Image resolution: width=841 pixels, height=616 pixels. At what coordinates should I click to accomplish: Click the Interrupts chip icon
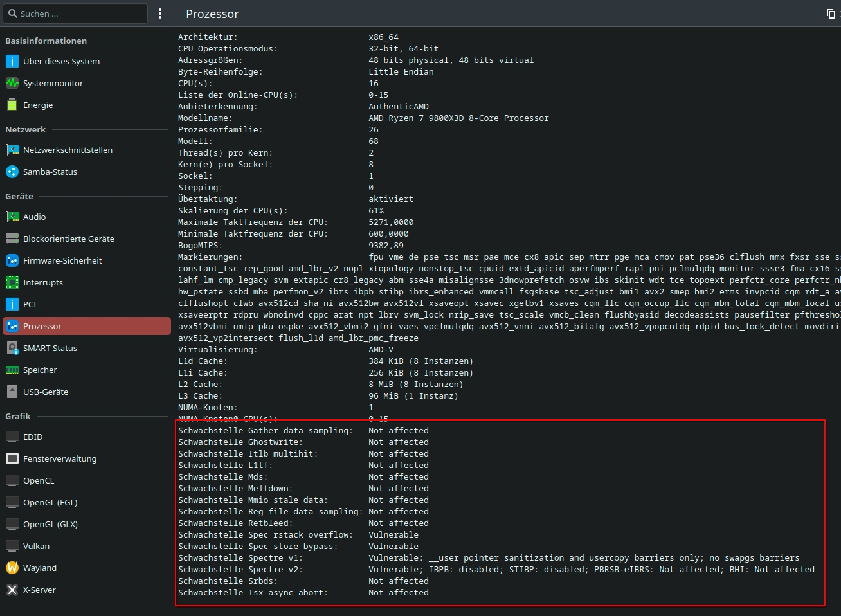click(x=12, y=282)
